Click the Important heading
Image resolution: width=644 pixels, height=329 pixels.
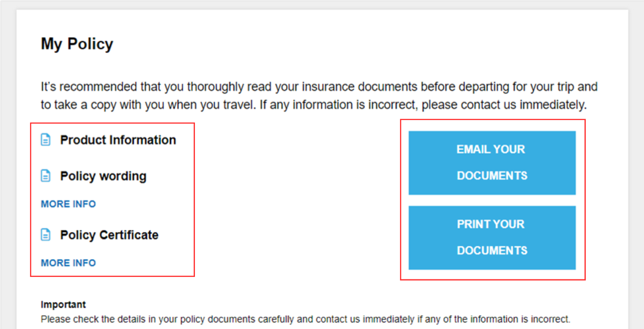63,304
